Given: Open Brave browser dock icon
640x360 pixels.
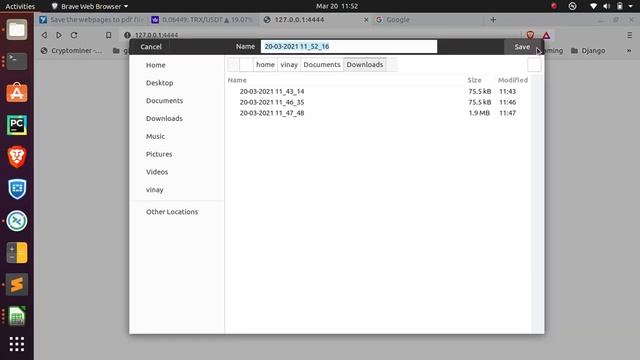Looking at the screenshot, I should tap(17, 157).
